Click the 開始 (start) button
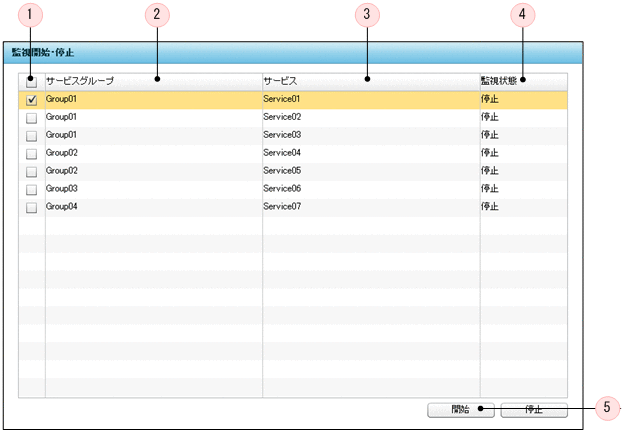The image size is (624, 432). point(461,410)
